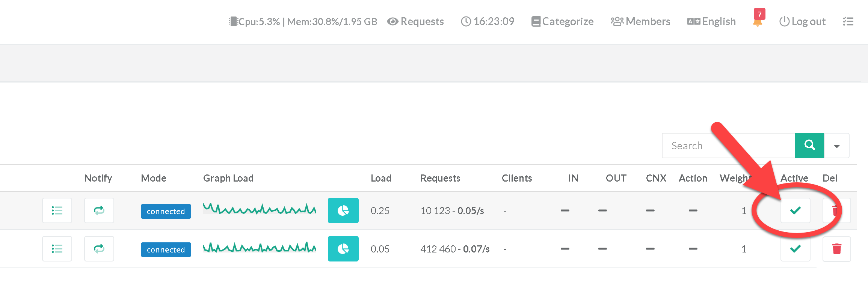This screenshot has width=868, height=302.
Task: Open the second row's pie chart statistics
Action: 343,249
